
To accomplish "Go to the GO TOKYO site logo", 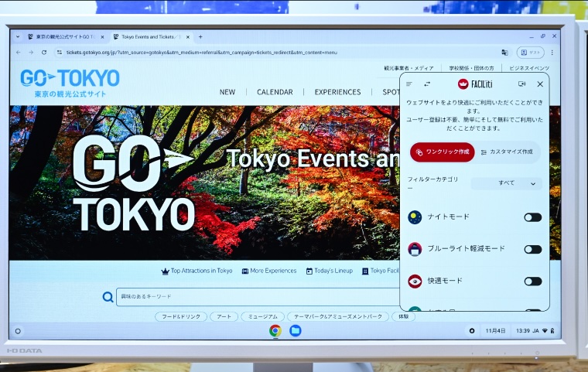I will (70, 83).
